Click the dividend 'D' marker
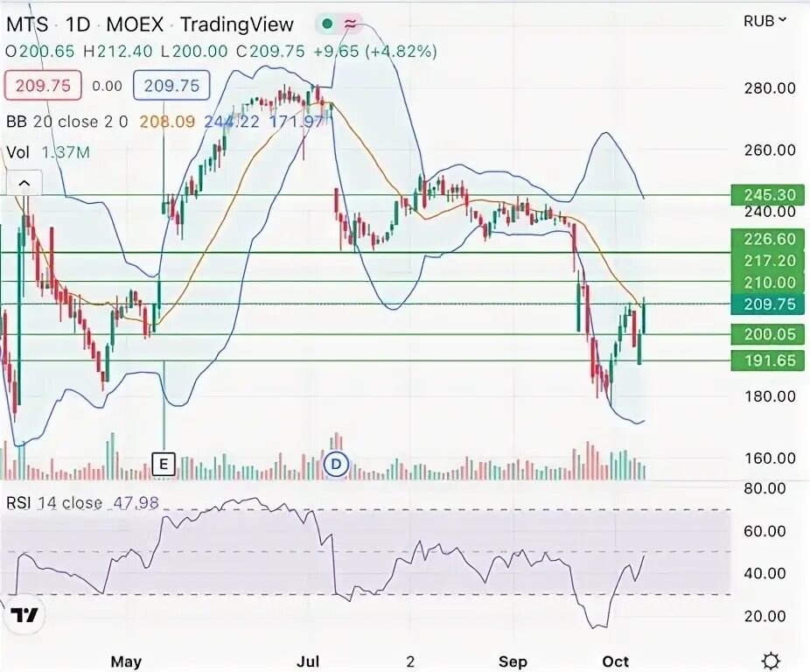The height and width of the screenshot is (672, 810). (x=336, y=465)
